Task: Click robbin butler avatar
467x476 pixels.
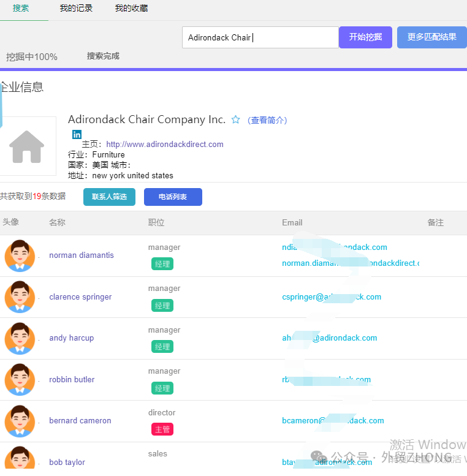Action: [x=20, y=379]
